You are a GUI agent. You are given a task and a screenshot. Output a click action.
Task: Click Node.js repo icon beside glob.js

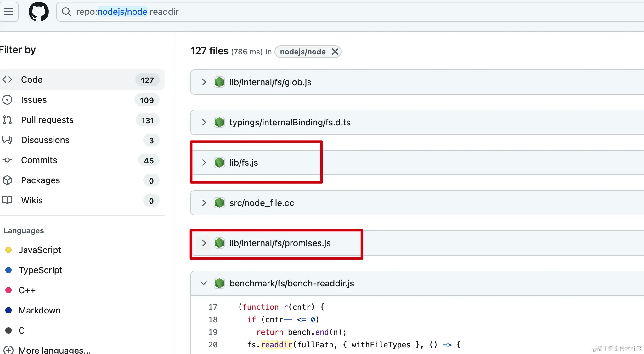point(219,82)
